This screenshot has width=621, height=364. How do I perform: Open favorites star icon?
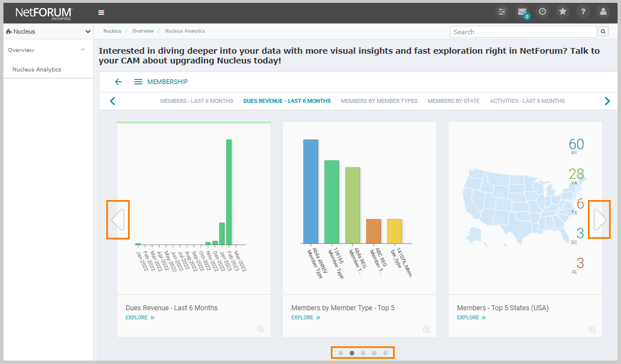[562, 12]
